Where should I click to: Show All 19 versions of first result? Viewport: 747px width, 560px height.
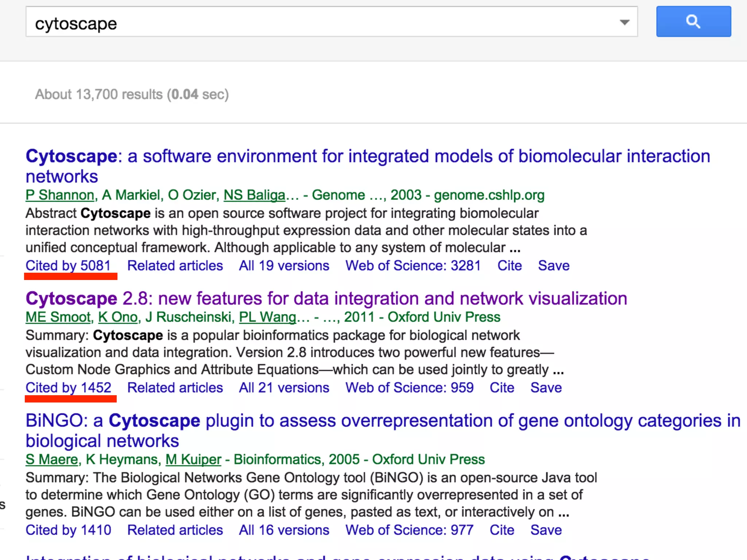click(284, 266)
